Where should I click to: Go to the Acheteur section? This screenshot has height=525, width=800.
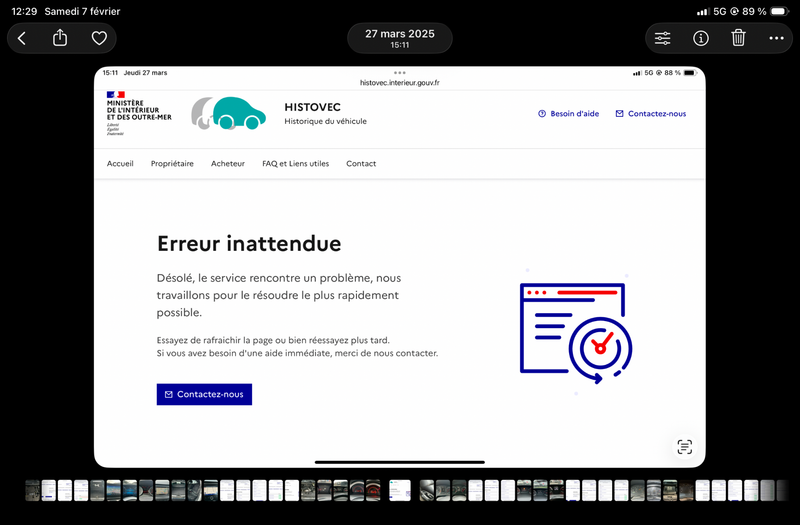click(228, 163)
